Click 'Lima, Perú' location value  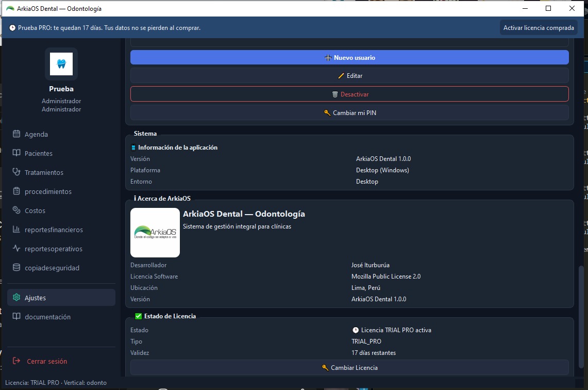click(x=365, y=288)
